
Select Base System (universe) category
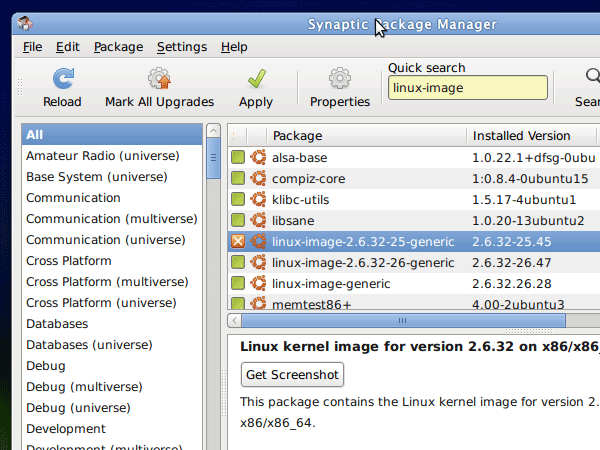point(112,177)
